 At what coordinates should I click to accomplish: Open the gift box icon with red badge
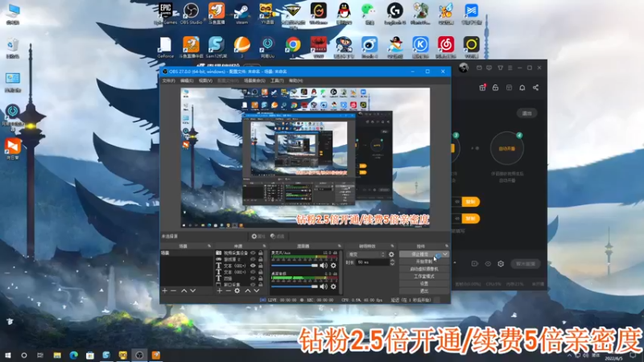[x=482, y=88]
